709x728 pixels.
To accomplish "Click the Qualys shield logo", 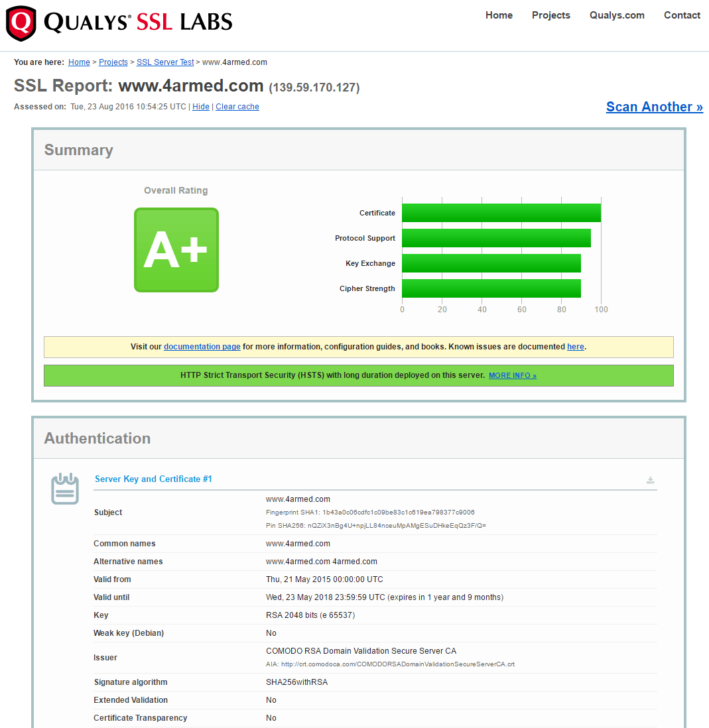I will click(21, 23).
